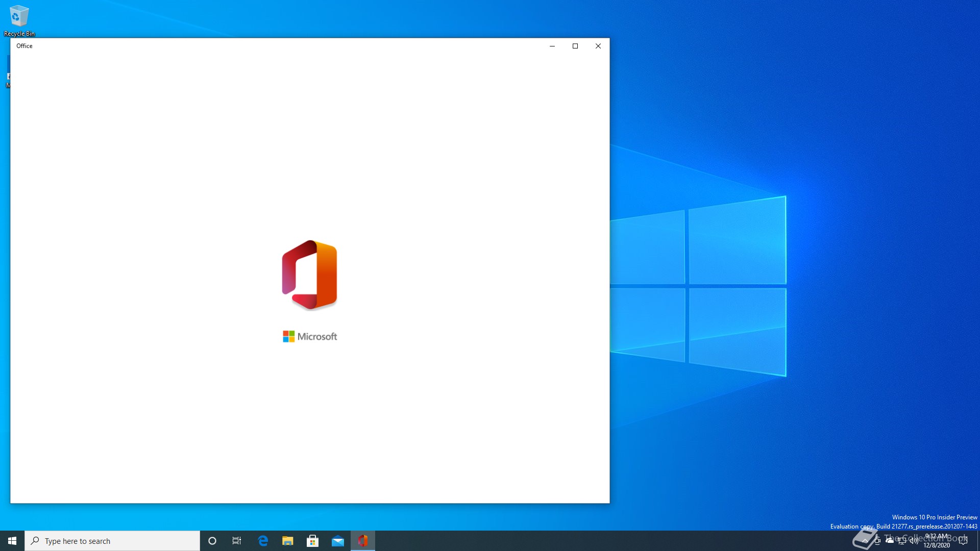The height and width of the screenshot is (551, 980).
Task: Open Cortana from the taskbar
Action: [x=212, y=541]
